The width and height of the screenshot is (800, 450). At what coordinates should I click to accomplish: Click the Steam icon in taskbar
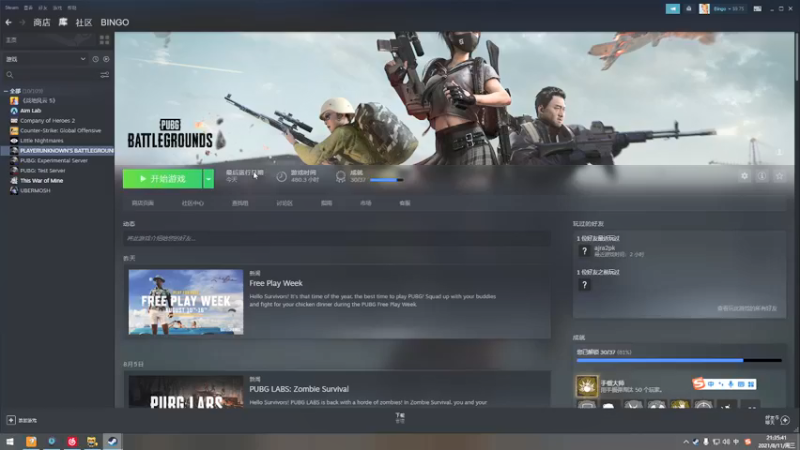(112, 441)
